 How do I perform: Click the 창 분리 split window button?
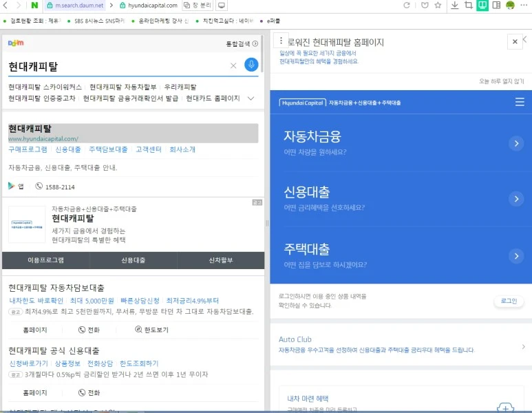pyautogui.click(x=198, y=6)
